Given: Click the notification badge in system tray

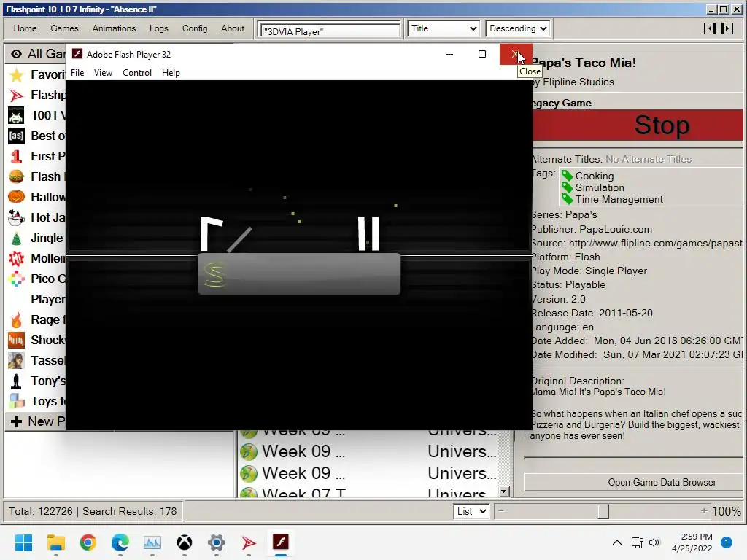Looking at the screenshot, I should (x=727, y=542).
